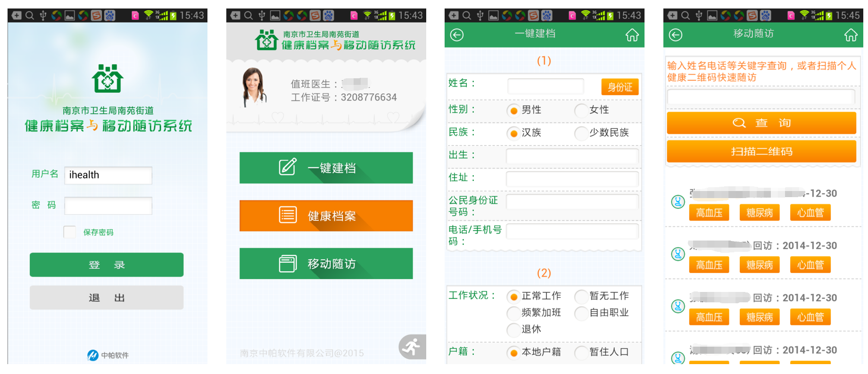
Task: Tap the first patient stethoscope icon
Action: point(678,202)
